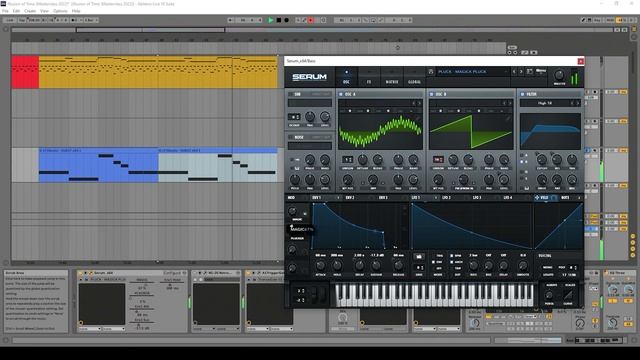The width and height of the screenshot is (640, 360).
Task: Select the LFO 1 tab
Action: [x=416, y=198]
